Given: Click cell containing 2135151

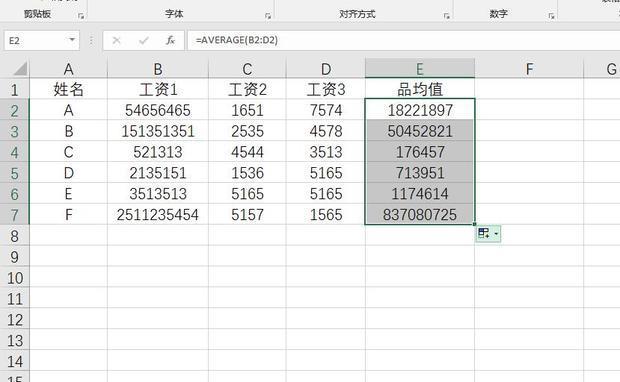Looking at the screenshot, I should click(158, 173).
